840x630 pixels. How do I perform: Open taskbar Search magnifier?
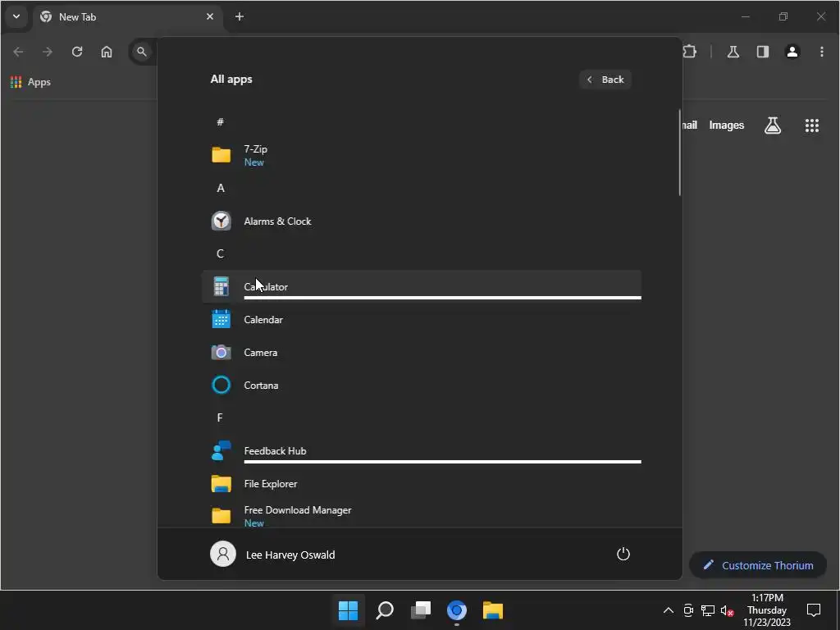coord(385,610)
